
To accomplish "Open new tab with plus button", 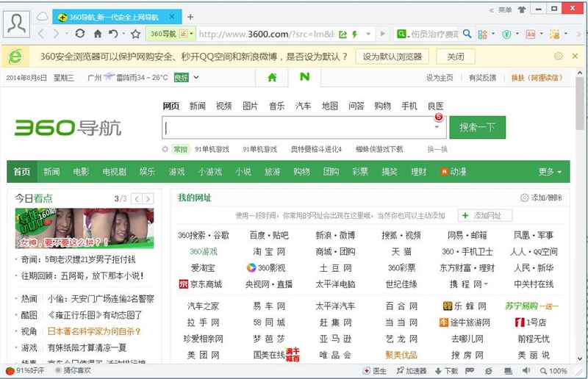I will 190,17.
